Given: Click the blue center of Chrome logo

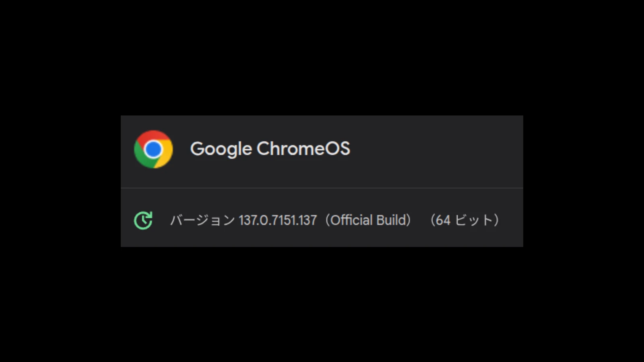Looking at the screenshot, I should tap(153, 149).
